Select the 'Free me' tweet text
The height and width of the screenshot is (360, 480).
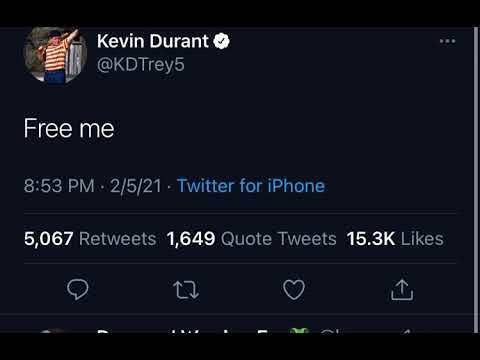tap(69, 129)
